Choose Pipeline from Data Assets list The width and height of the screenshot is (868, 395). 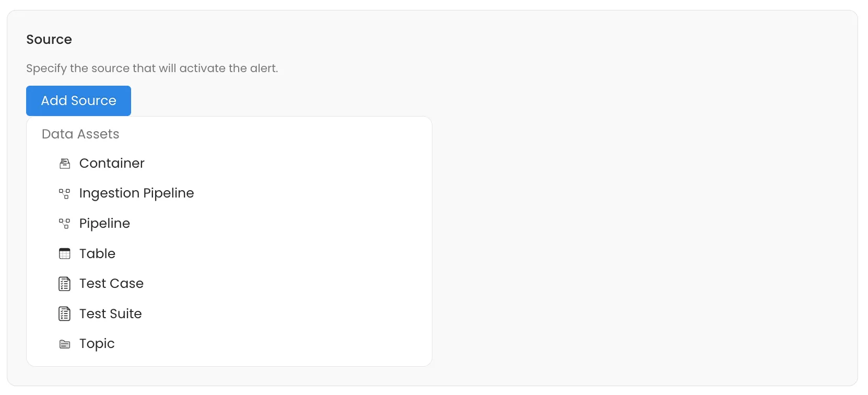104,224
